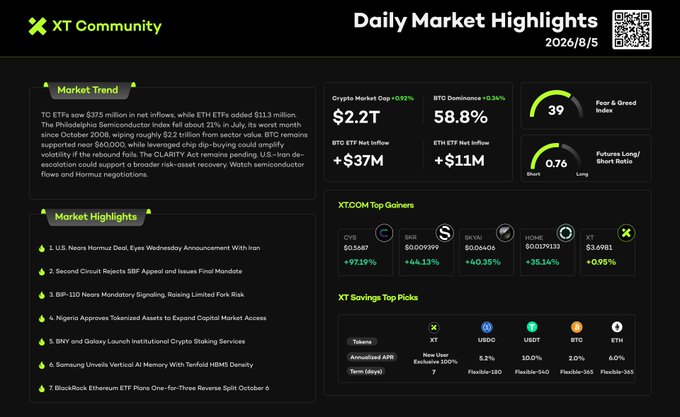680x417 pixels.
Task: Click XT price $3.6981
Action: [x=599, y=248]
